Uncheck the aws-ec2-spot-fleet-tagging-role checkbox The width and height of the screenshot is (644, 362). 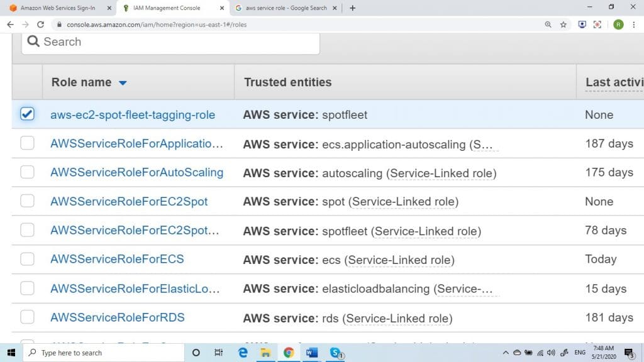[x=27, y=114]
